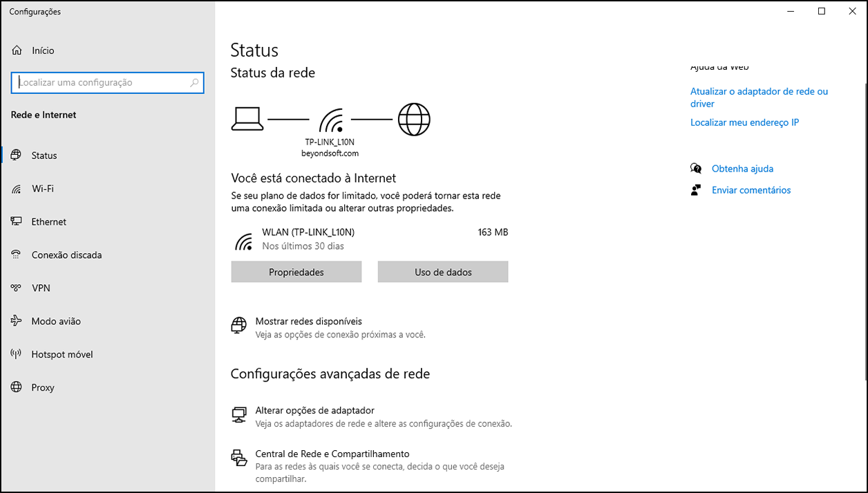Click the dial-up connection icon
Image resolution: width=868 pixels, height=493 pixels.
(17, 255)
